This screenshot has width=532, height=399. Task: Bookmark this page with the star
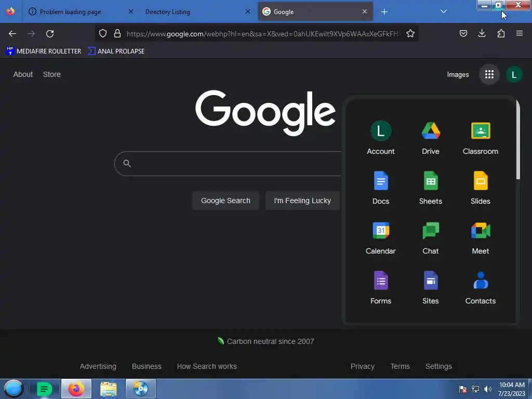410,33
